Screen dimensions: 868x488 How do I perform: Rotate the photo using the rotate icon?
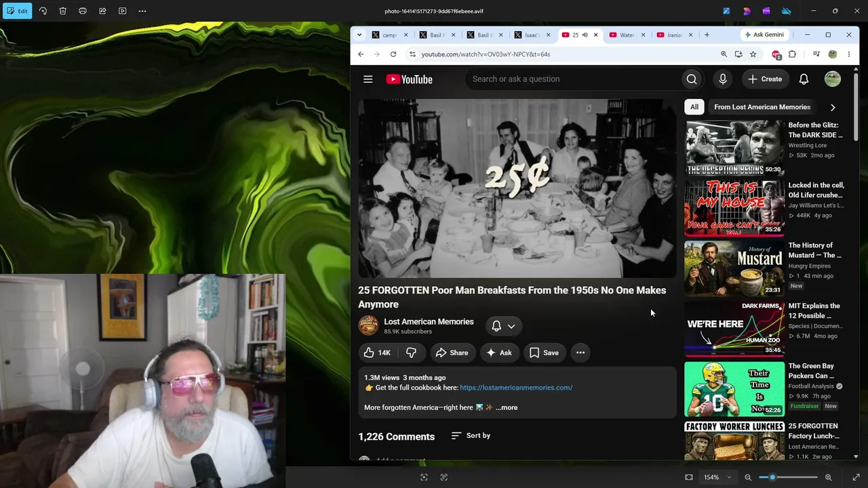(43, 11)
